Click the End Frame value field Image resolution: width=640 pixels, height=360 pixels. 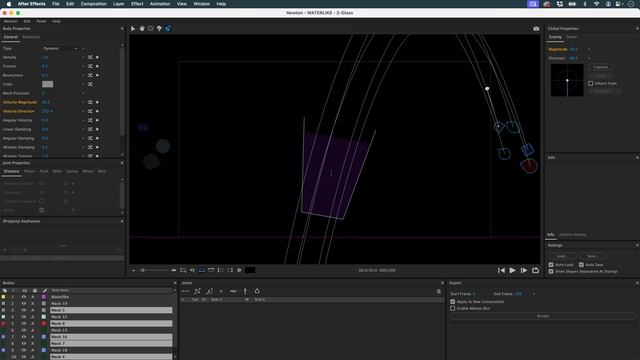518,294
